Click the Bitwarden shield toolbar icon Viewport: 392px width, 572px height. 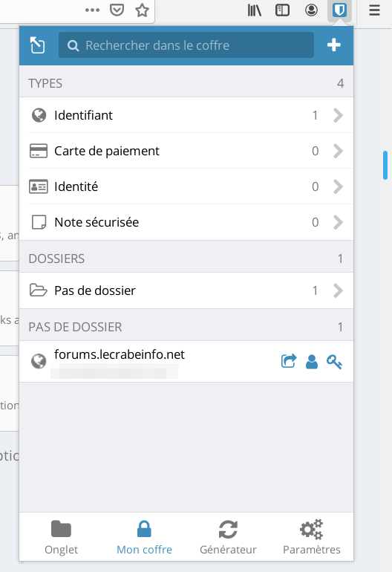click(339, 10)
